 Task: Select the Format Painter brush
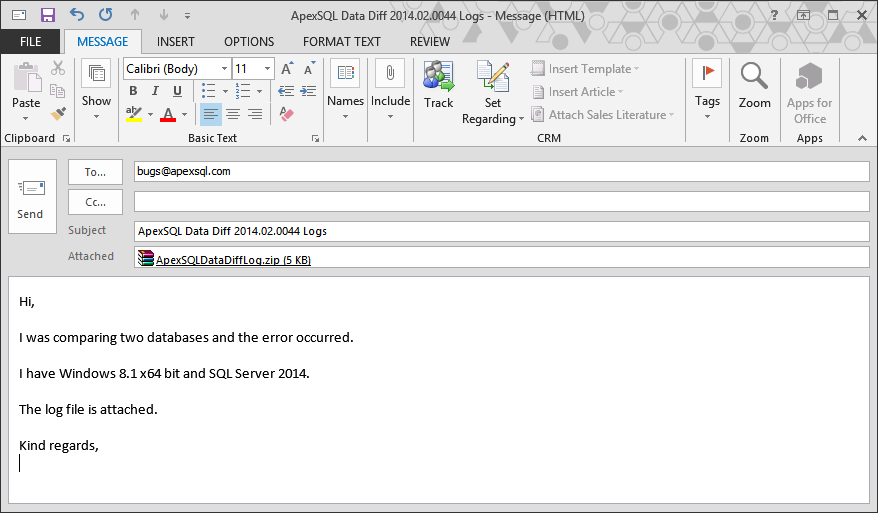(x=58, y=114)
